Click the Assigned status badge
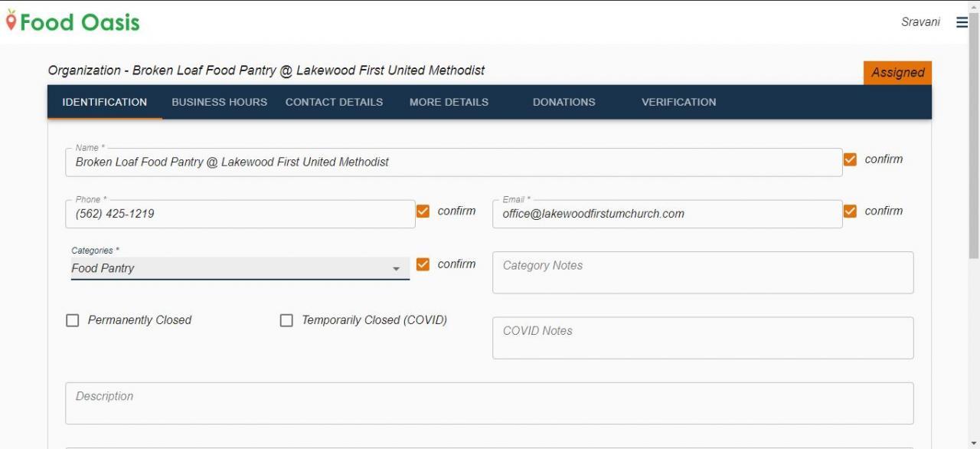The height and width of the screenshot is (449, 980). [897, 73]
